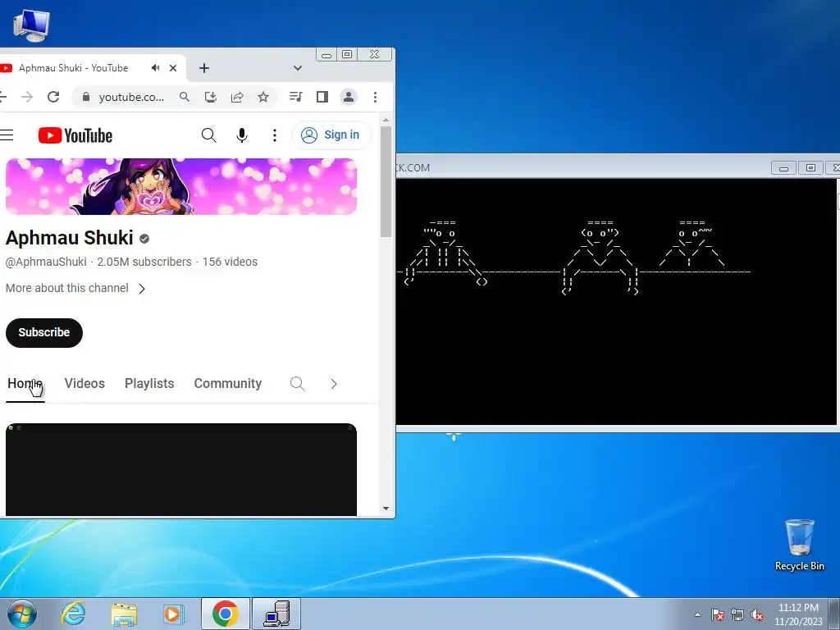Viewport: 840px width, 630px height.
Task: Click the 2.05M subscribers text
Action: 144,262
